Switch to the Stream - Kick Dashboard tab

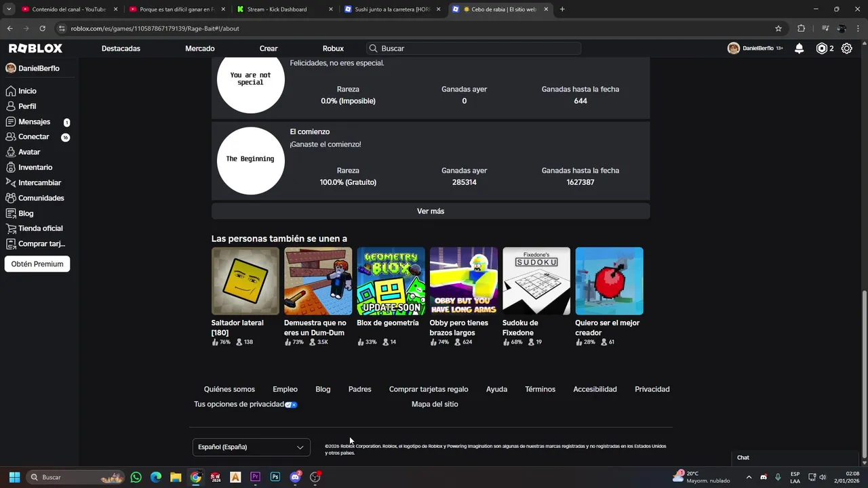[285, 9]
